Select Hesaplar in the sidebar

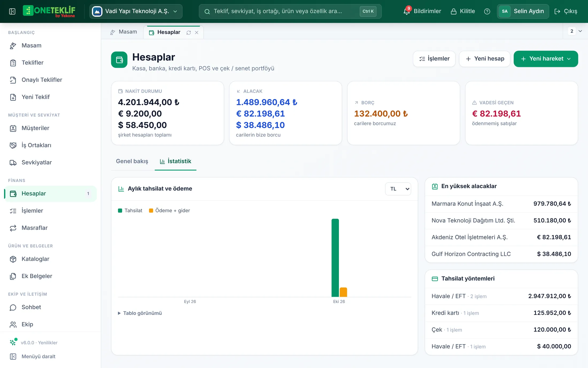click(51, 194)
